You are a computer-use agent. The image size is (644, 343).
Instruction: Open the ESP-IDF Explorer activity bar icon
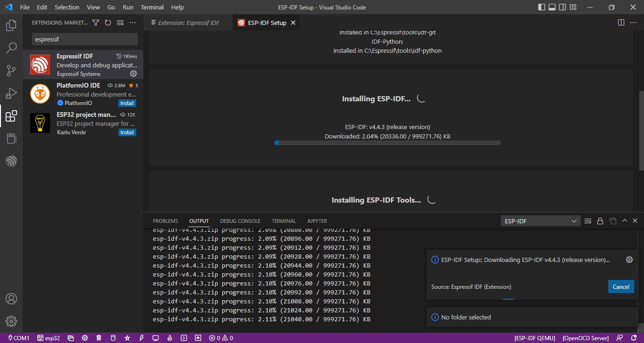click(11, 161)
